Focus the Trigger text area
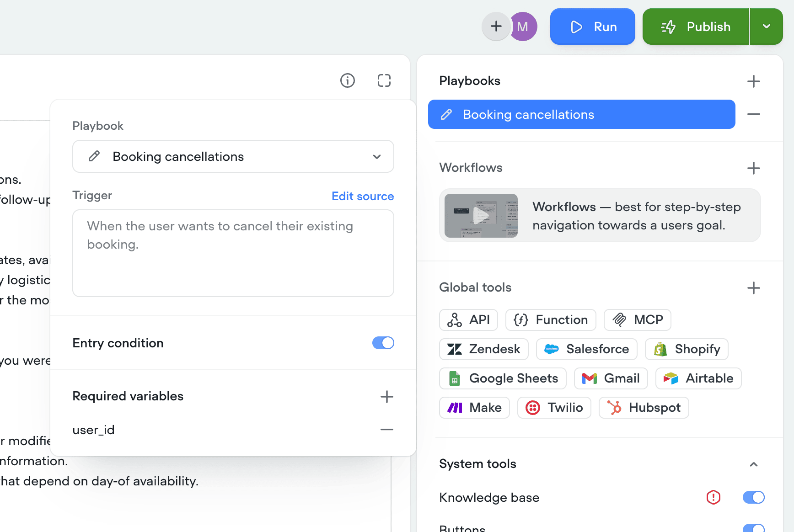This screenshot has width=794, height=532. point(233,253)
